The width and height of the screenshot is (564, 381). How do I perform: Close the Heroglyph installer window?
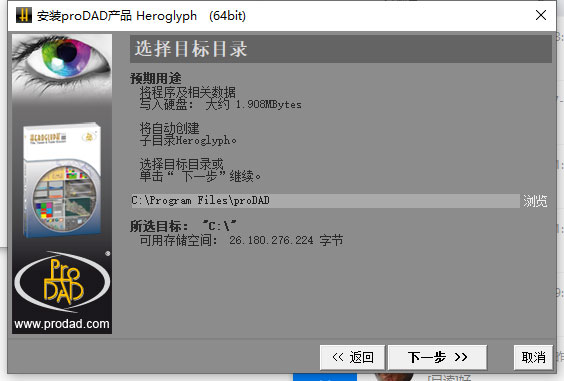[x=541, y=15]
